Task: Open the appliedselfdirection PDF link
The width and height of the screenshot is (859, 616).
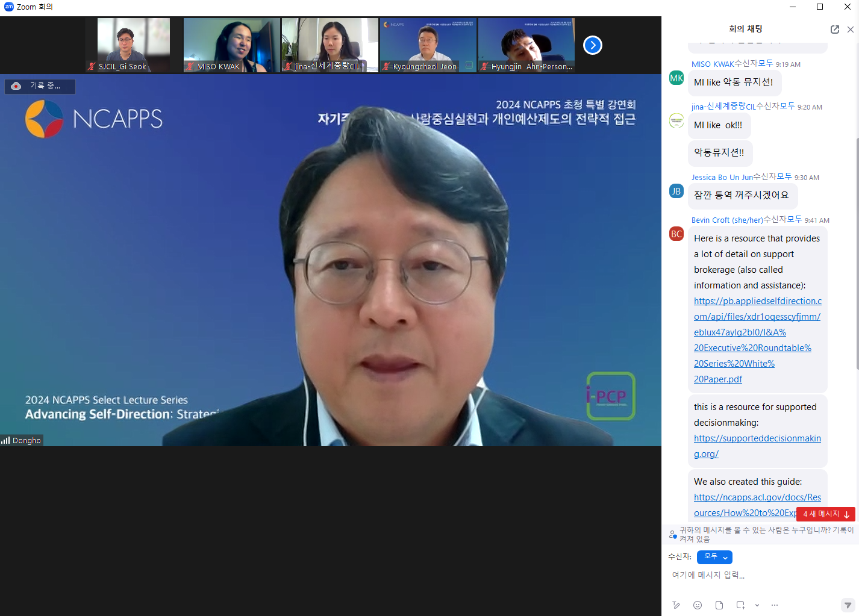Action: coord(757,340)
